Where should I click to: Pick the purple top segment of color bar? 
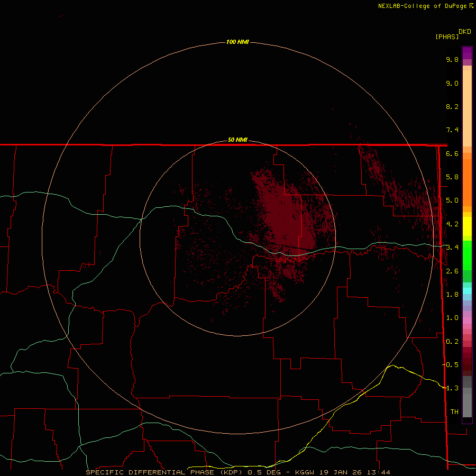click(x=467, y=53)
